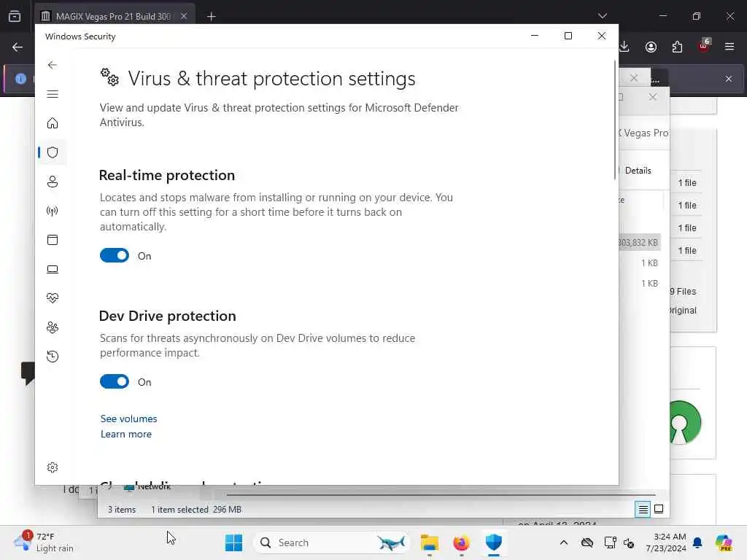
Task: Click the cloud sync tray icon
Action: point(587,542)
